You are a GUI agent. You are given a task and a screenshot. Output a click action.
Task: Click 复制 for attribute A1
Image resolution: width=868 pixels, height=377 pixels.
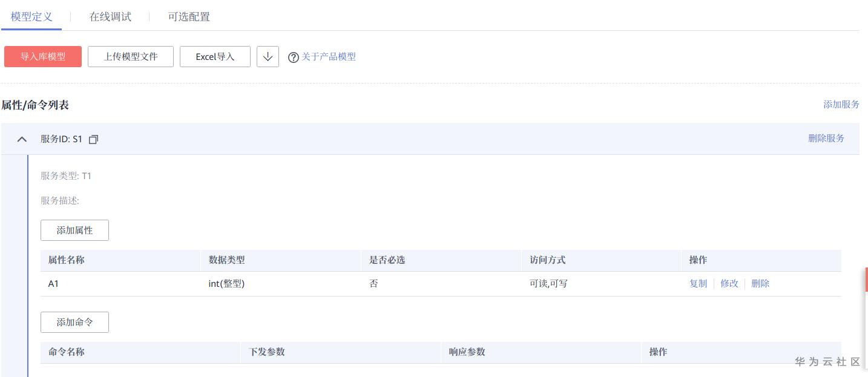[x=698, y=283]
